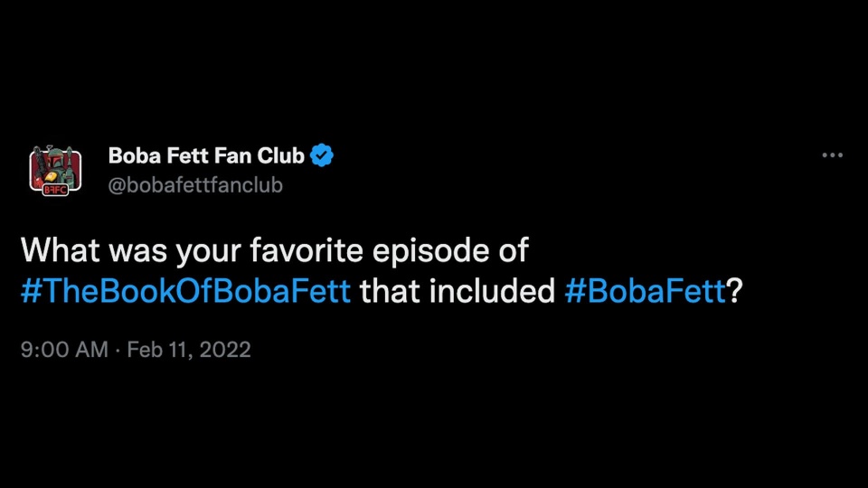This screenshot has width=868, height=488.
Task: Select the word 'favorite' in the tweet text
Action: point(307,250)
